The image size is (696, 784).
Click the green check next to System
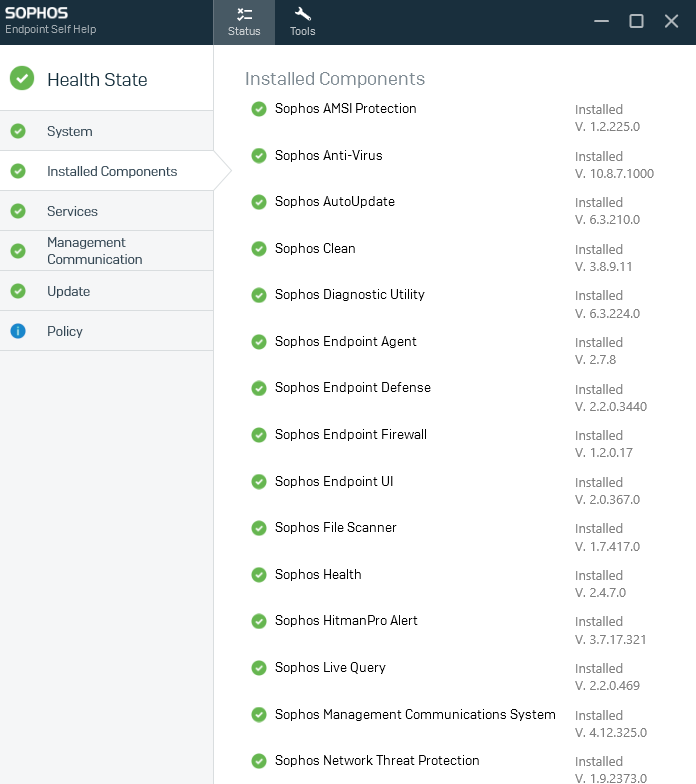[18, 131]
